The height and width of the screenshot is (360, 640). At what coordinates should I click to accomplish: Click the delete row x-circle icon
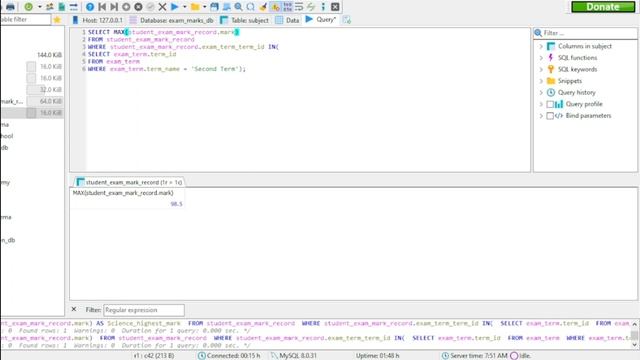click(138, 7)
